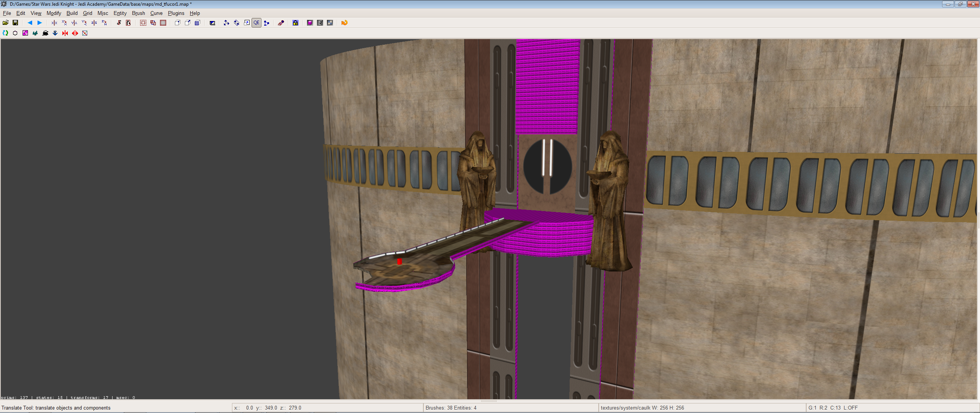
Task: Click 'textures/system/caulk W: 256 H: 256' status text
Action: click(642, 408)
